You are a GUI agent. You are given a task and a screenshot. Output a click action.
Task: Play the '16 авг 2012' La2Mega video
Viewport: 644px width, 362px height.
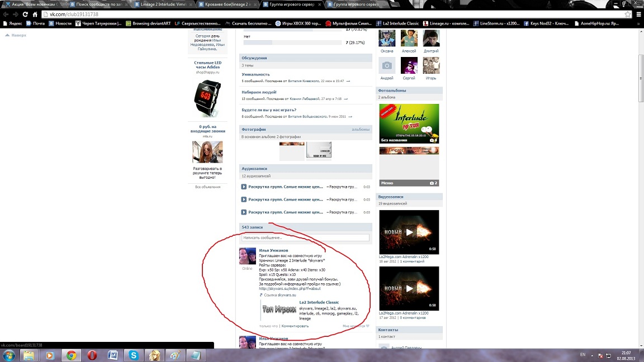click(409, 232)
